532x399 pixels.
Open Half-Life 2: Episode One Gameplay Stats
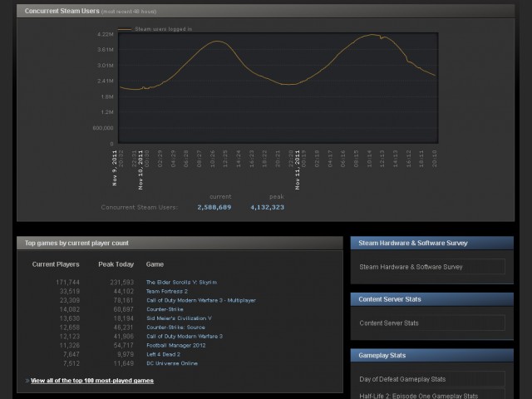(432, 395)
